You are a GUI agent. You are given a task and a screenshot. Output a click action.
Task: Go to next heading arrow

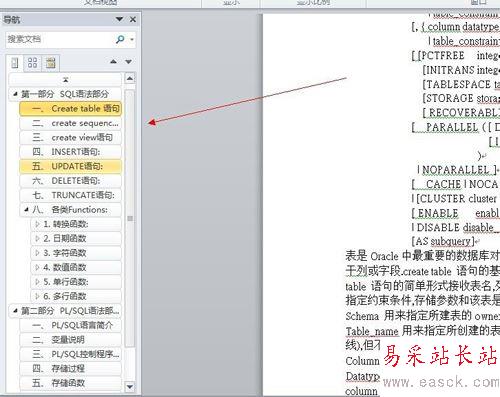click(x=128, y=61)
